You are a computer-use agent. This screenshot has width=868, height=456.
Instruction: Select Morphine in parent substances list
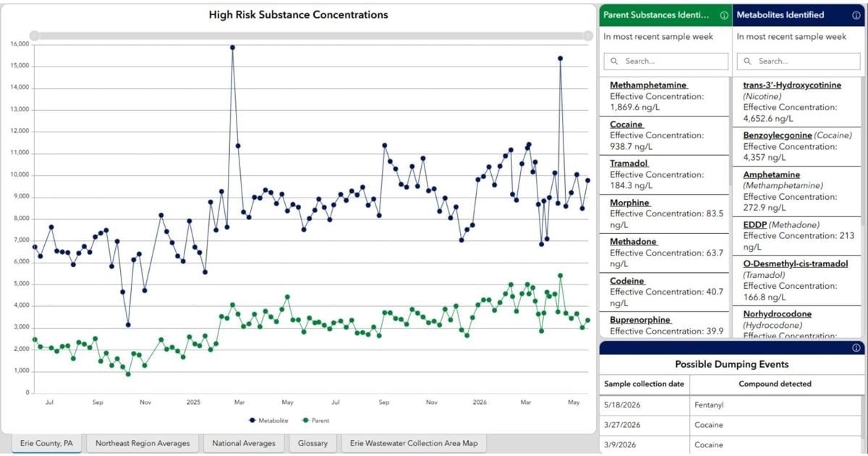pos(630,203)
